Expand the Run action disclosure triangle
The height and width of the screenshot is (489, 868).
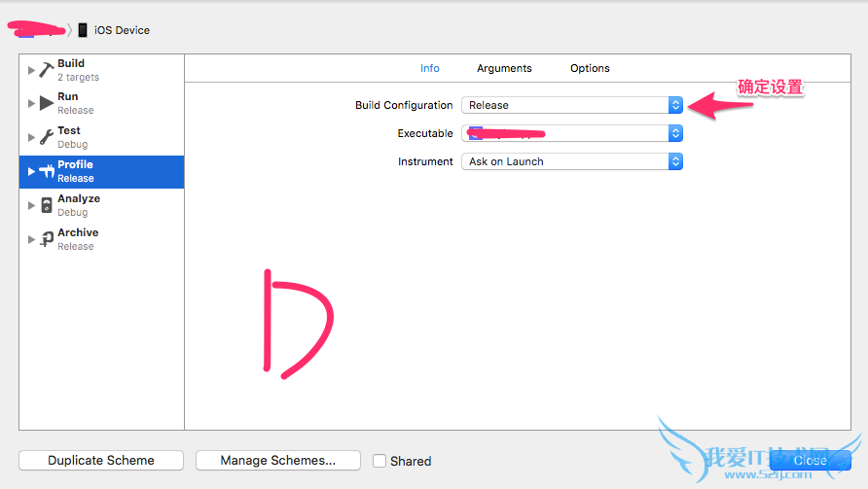coord(31,103)
